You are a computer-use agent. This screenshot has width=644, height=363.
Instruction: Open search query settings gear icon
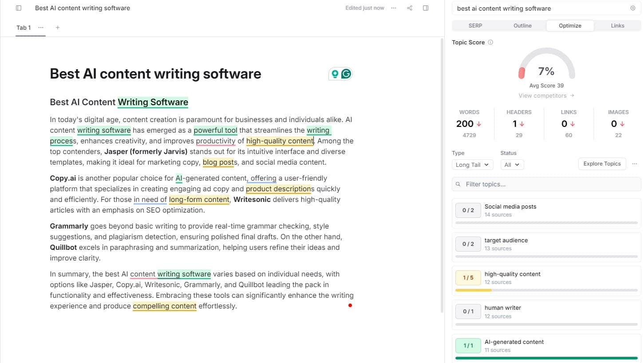click(633, 8)
